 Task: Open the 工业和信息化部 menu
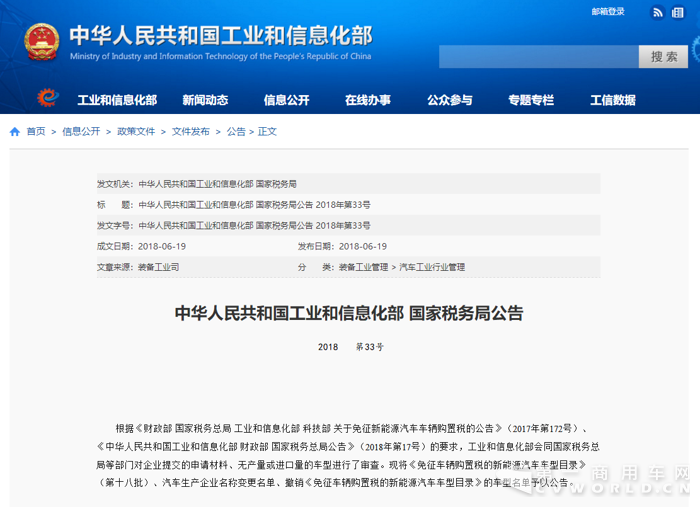117,100
